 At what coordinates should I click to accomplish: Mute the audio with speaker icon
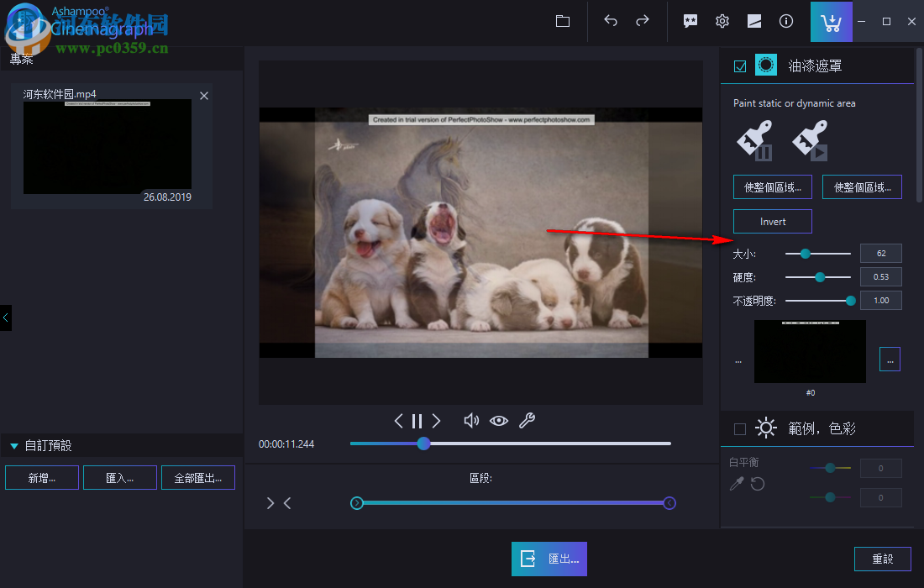[x=472, y=421]
